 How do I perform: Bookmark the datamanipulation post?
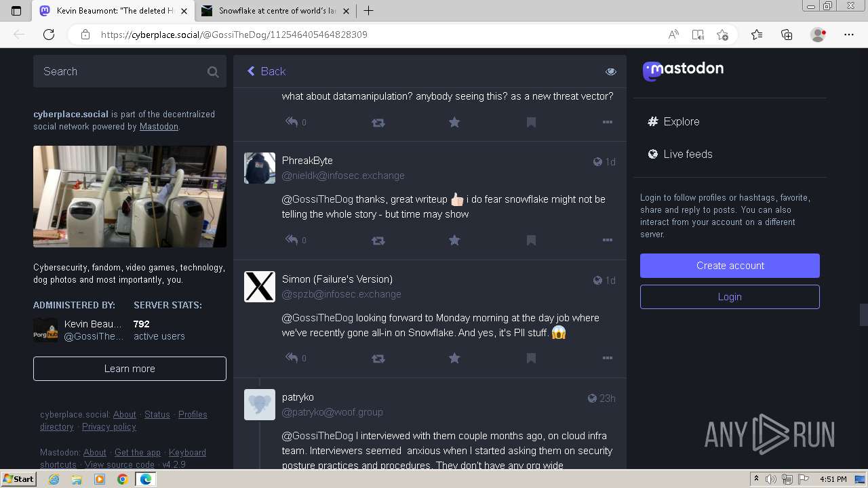[x=531, y=122]
